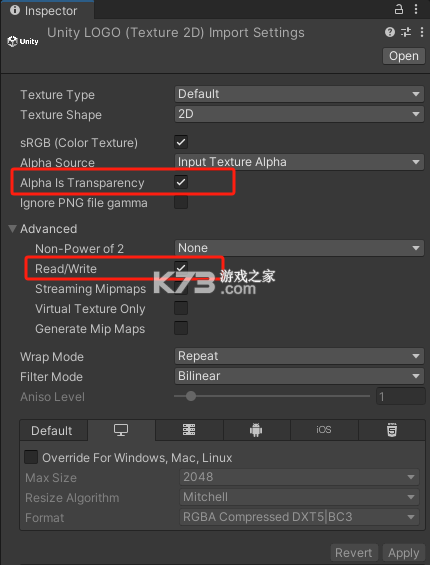
Task: Open the Format dropdown
Action: (299, 517)
